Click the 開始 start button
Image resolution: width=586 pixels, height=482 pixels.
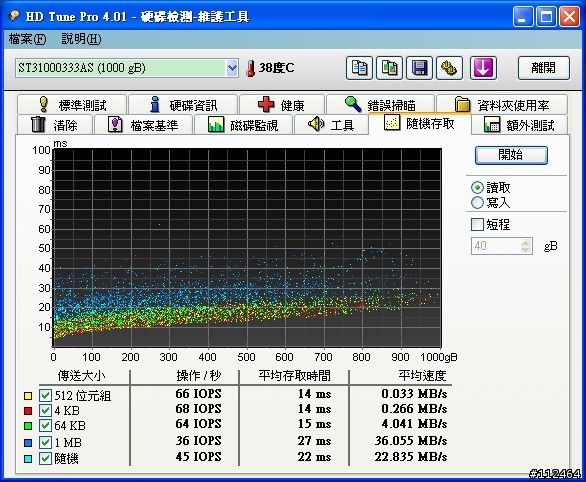[x=511, y=155]
